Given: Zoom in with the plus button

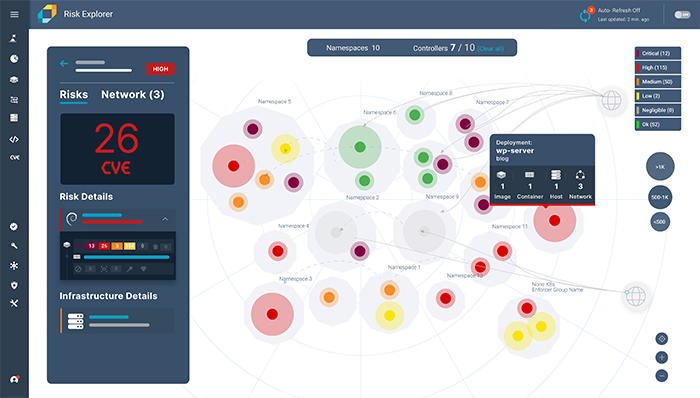Looking at the screenshot, I should (662, 357).
